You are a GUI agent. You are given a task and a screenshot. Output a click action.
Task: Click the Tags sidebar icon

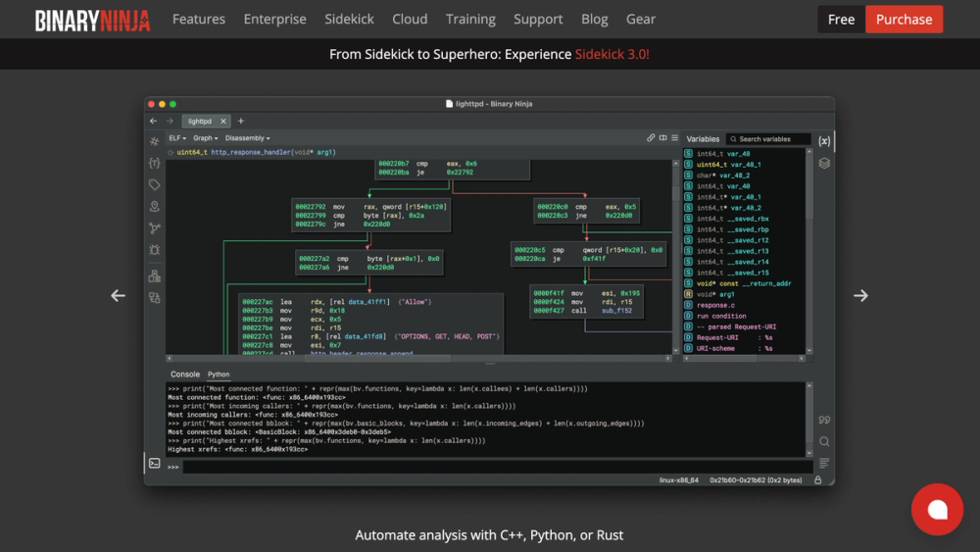click(155, 184)
